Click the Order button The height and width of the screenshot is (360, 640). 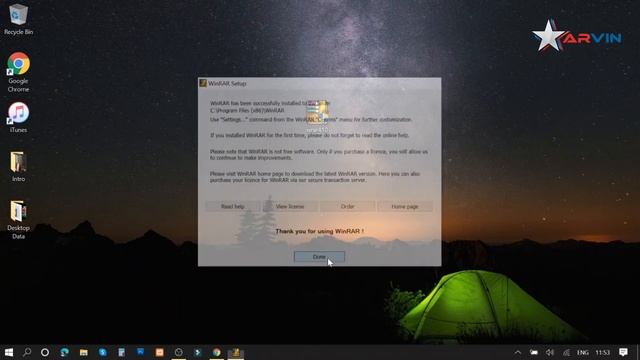click(347, 207)
